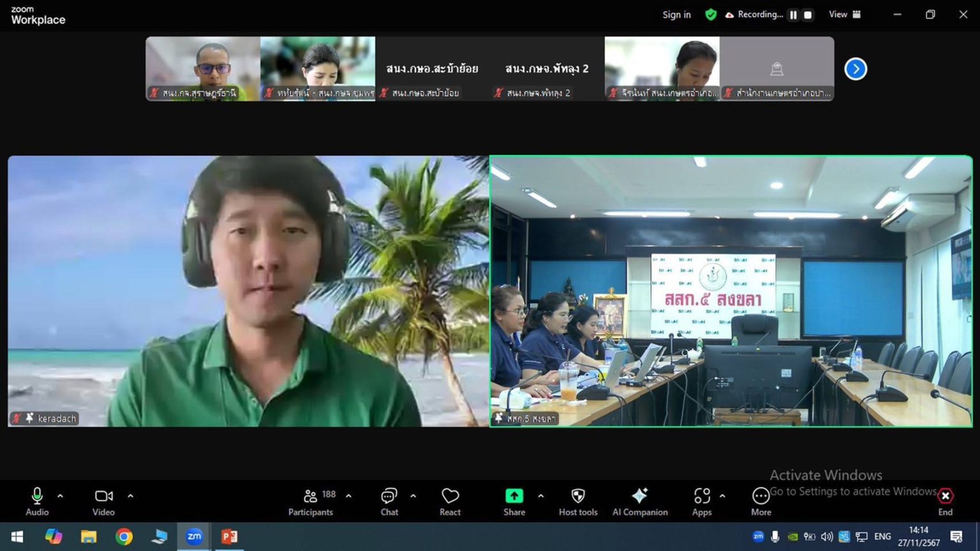The height and width of the screenshot is (551, 980).
Task: Open Host tools shield
Action: tap(578, 501)
